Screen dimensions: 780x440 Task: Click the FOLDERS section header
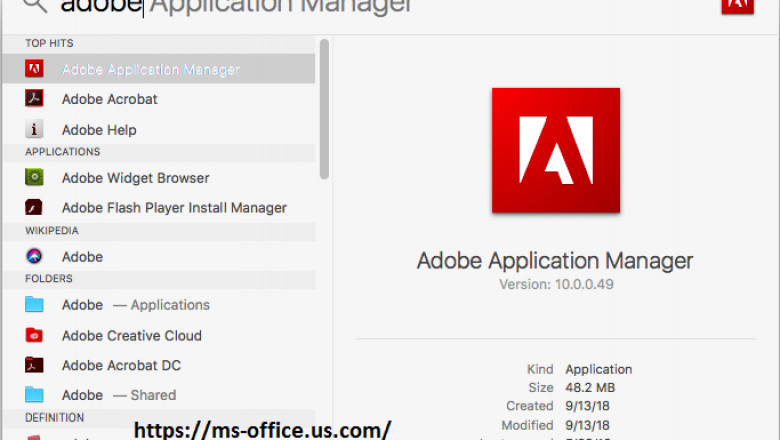49,278
